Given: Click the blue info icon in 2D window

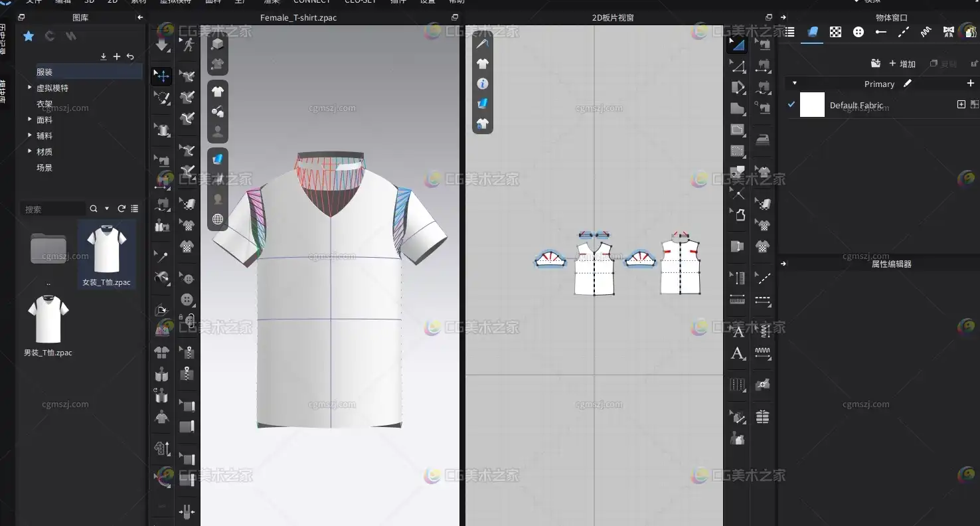Looking at the screenshot, I should click(x=483, y=84).
